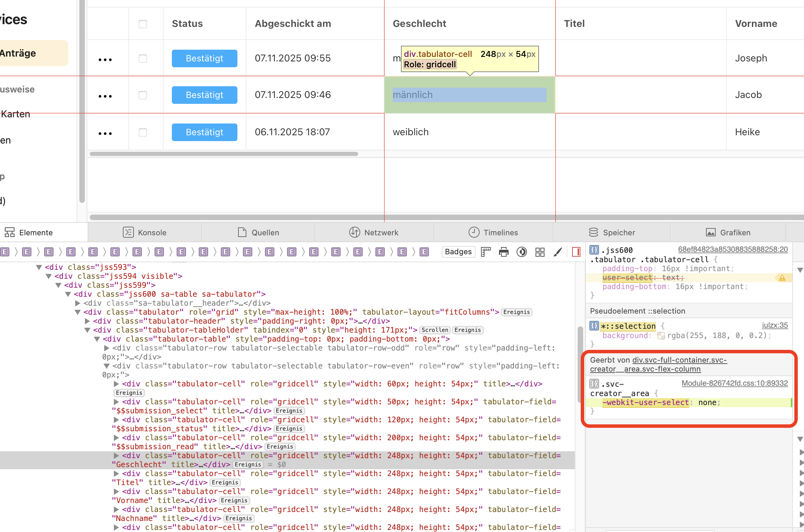Enable the paint flashing brush icon
Image resolution: width=804 pixels, height=532 pixels.
[x=558, y=252]
